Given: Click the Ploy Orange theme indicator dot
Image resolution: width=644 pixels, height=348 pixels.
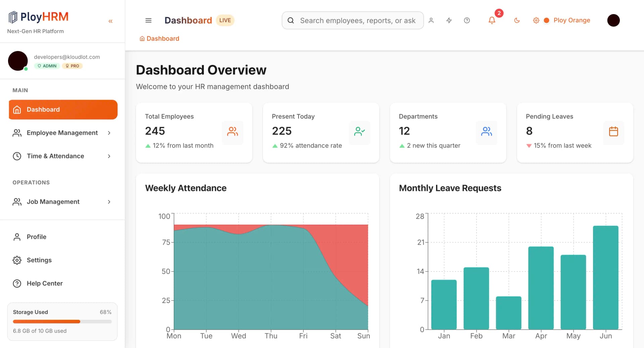Looking at the screenshot, I should point(547,20).
